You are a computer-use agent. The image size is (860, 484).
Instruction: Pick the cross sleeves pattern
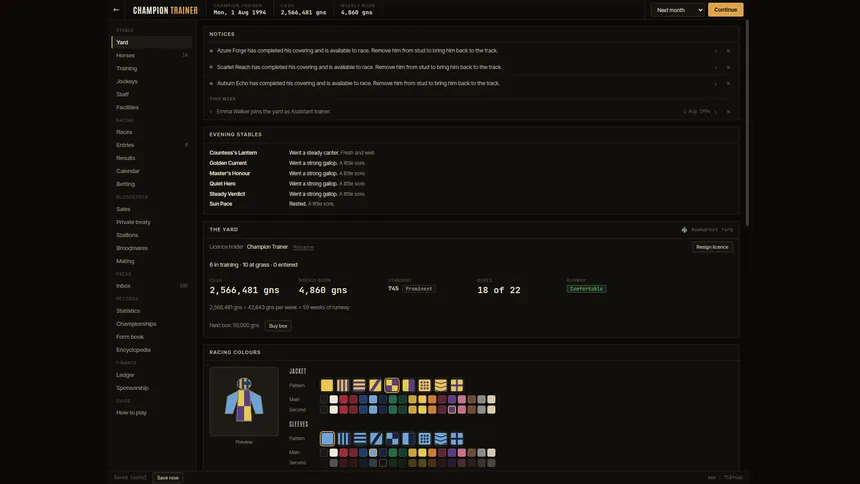point(457,438)
